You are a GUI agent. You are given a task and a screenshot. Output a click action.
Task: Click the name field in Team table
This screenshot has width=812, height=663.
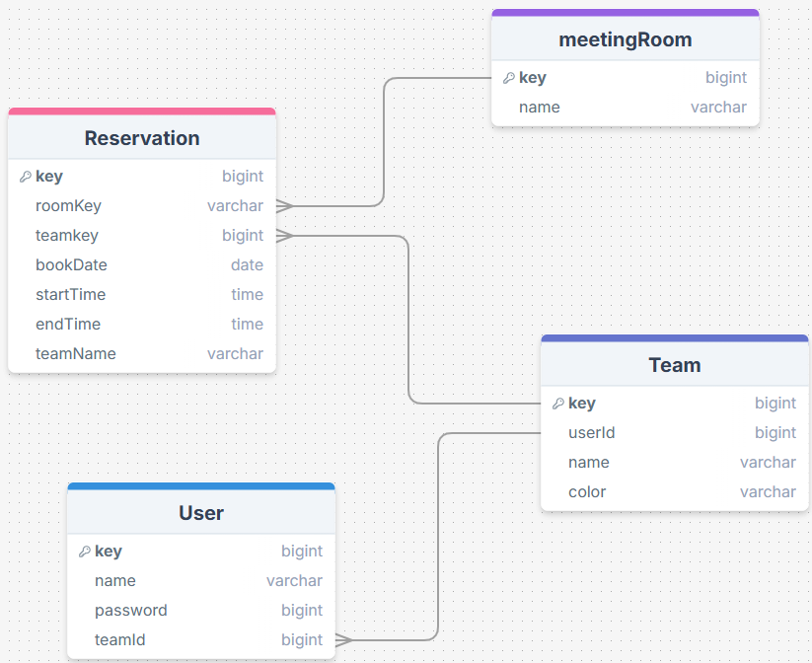674,462
